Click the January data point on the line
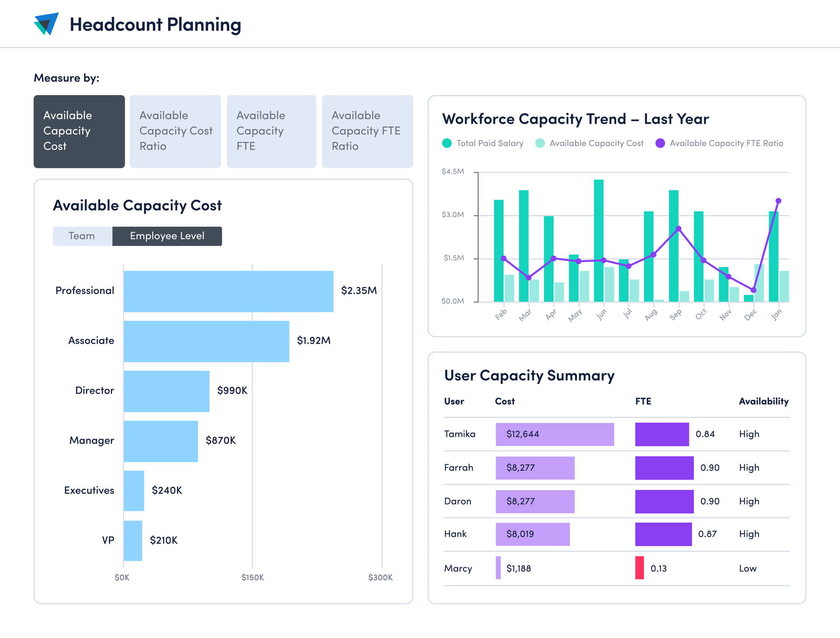The height and width of the screenshot is (638, 840). pyautogui.click(x=778, y=201)
